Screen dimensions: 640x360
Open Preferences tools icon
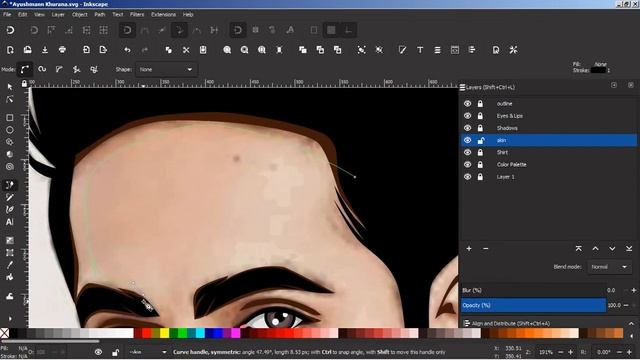(x=513, y=50)
